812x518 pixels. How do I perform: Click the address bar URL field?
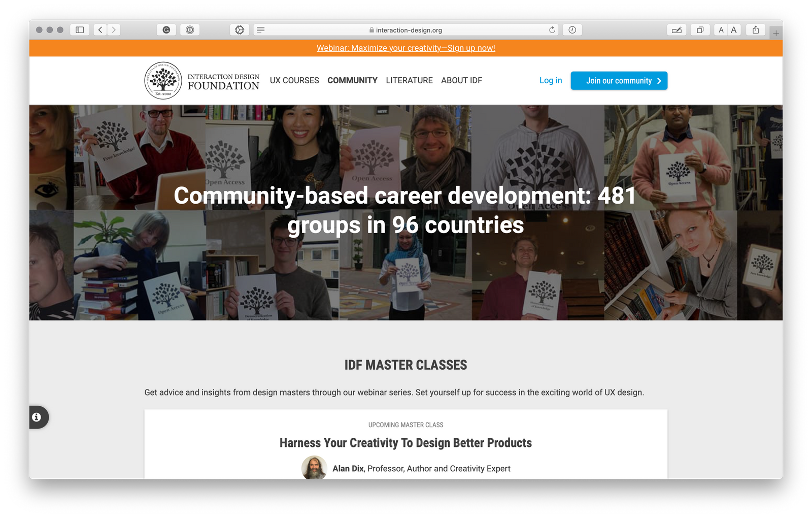point(406,30)
